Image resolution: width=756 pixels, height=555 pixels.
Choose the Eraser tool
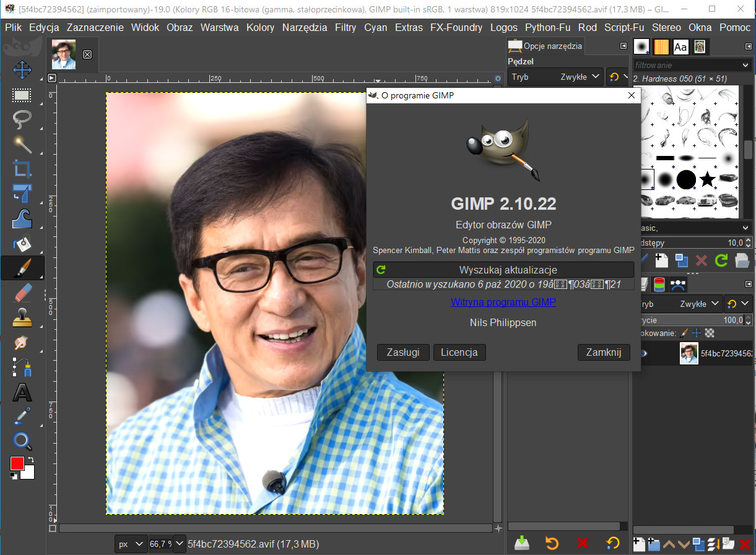[22, 293]
